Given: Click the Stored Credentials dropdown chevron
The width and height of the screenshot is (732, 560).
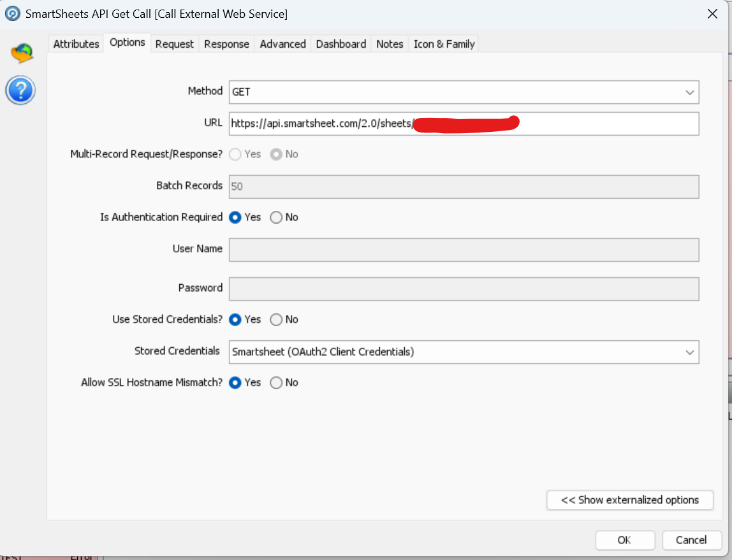Looking at the screenshot, I should coord(689,352).
